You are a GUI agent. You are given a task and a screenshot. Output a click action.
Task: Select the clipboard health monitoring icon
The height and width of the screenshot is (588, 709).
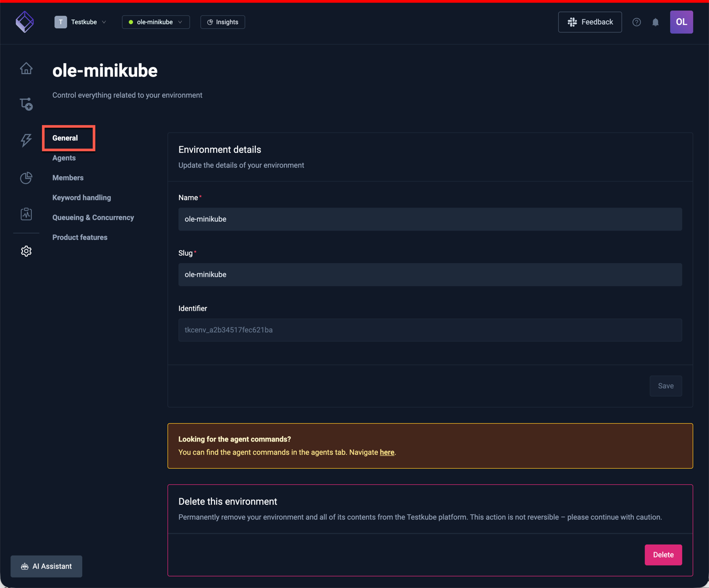[x=26, y=213]
